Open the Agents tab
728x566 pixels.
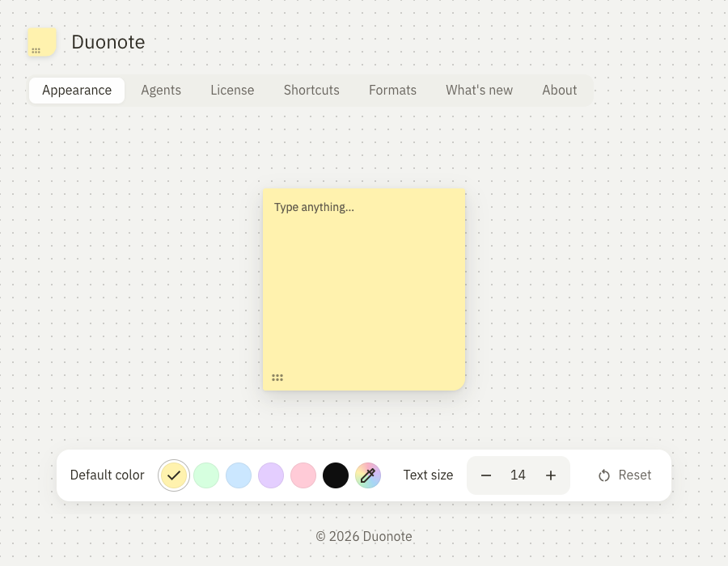coord(161,90)
